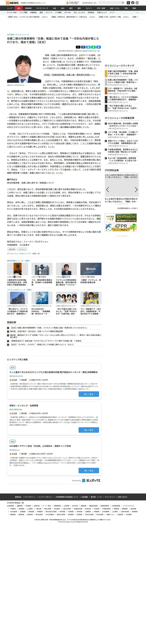Show the previous slide in the PR特別企画 carousel
The height and width of the screenshot is (644, 146).
click(107, 189)
